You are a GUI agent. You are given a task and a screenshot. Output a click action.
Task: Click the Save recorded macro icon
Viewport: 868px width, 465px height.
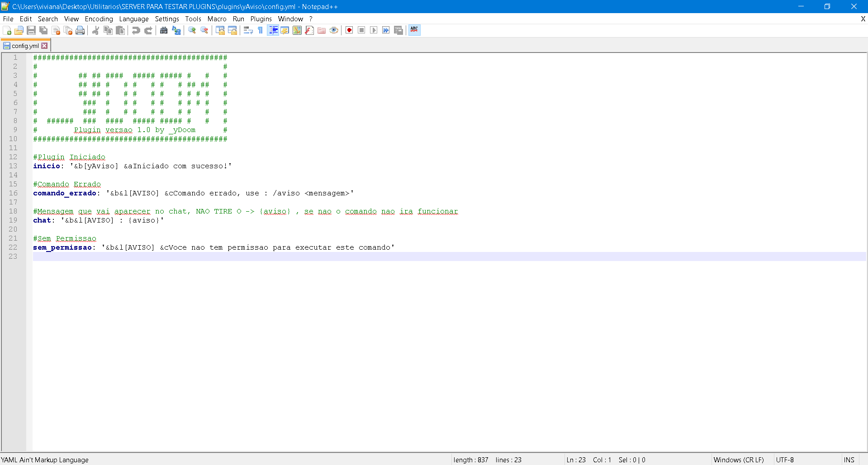(x=398, y=30)
